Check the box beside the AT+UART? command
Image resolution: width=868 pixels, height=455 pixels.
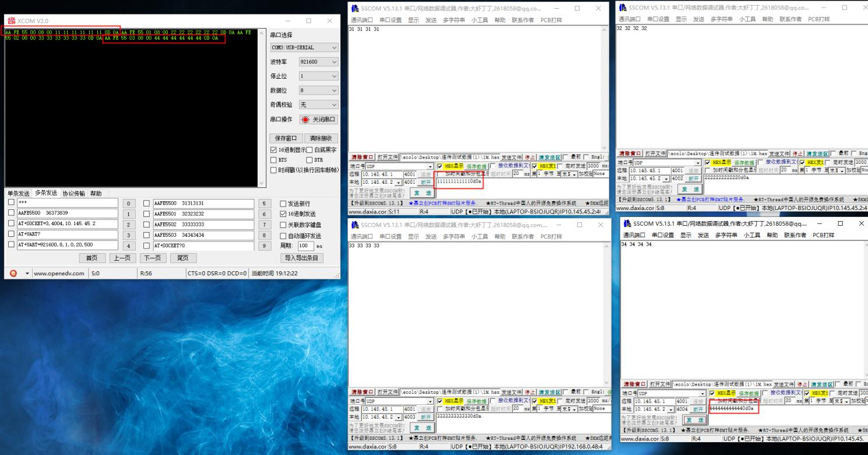coord(11,235)
